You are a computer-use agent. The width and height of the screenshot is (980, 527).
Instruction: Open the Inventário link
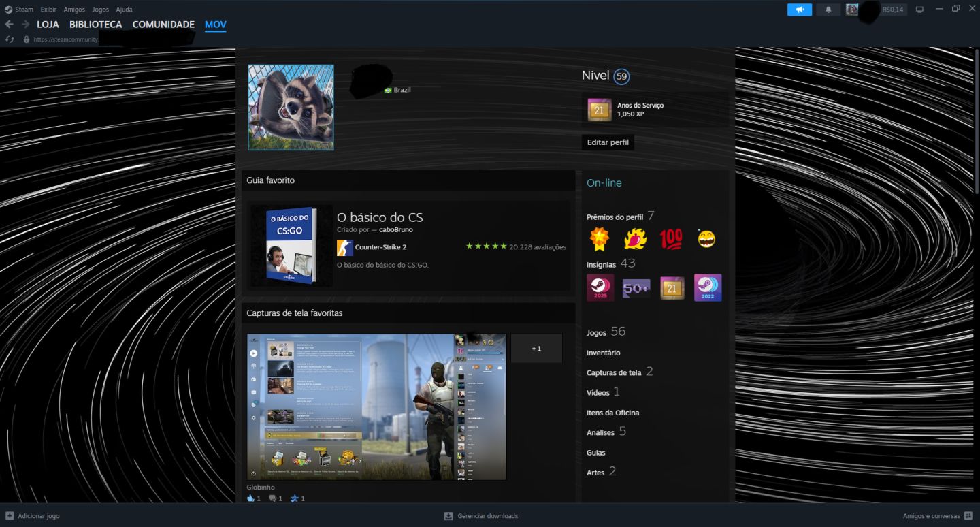tap(604, 353)
